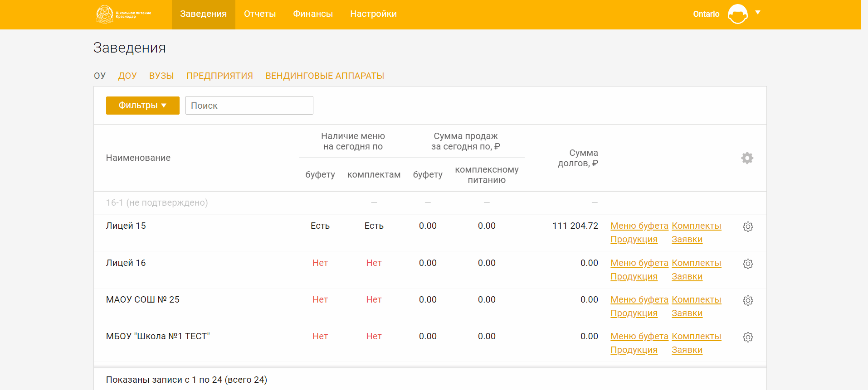Open Меню буфета link for Лицей 15
The height and width of the screenshot is (390, 868).
coord(639,226)
